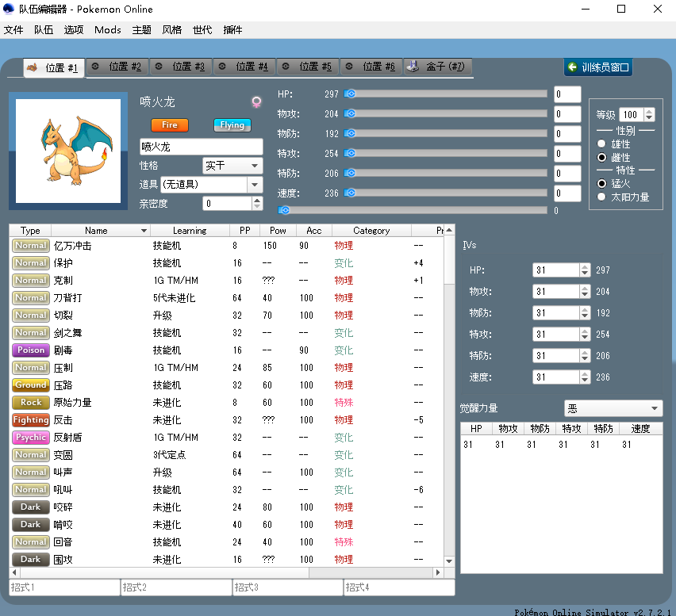Click the Normal type badge for 克制
This screenshot has height=616, width=676.
coord(31,280)
